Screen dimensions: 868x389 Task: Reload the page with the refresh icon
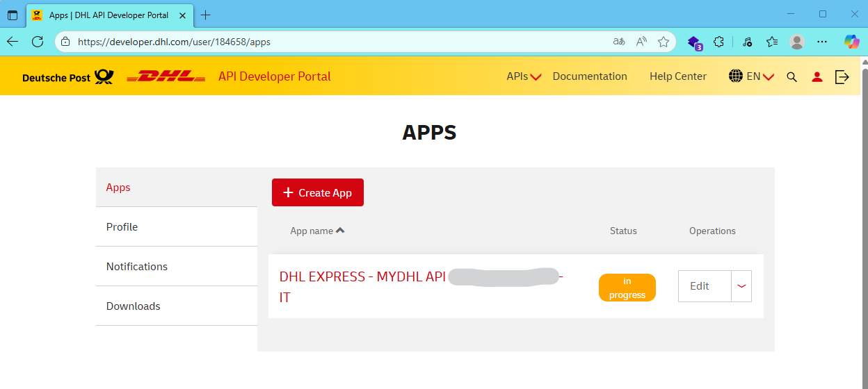pyautogui.click(x=38, y=42)
